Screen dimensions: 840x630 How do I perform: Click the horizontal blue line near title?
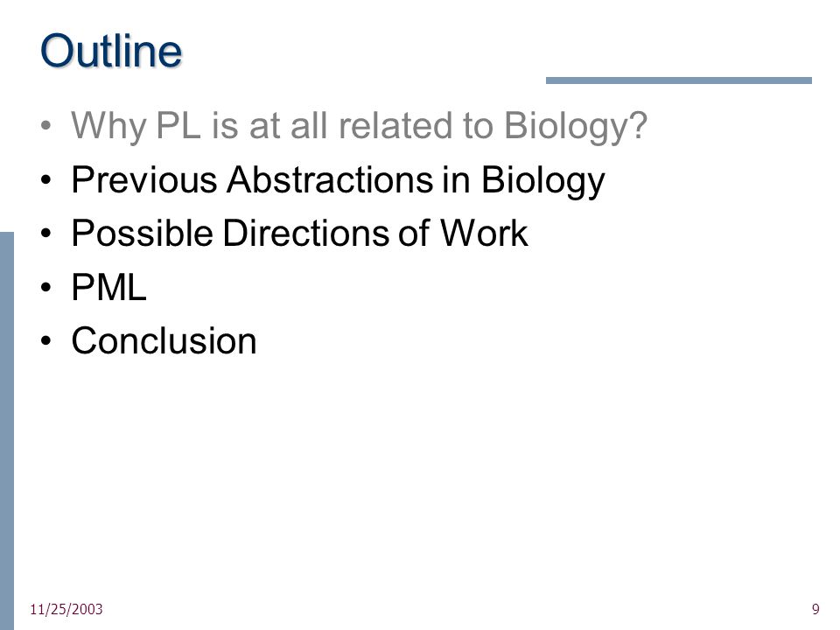pos(679,80)
